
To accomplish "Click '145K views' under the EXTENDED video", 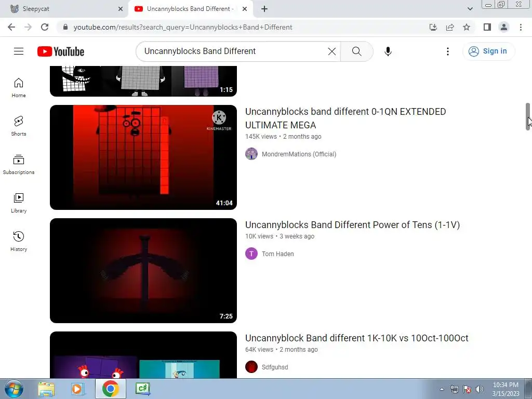I will coord(261,137).
